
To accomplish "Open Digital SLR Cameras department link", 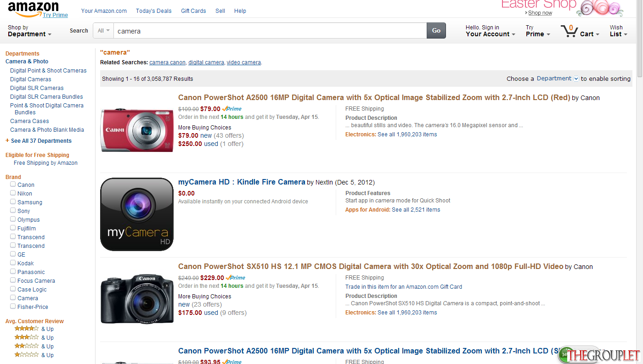I will [37, 88].
